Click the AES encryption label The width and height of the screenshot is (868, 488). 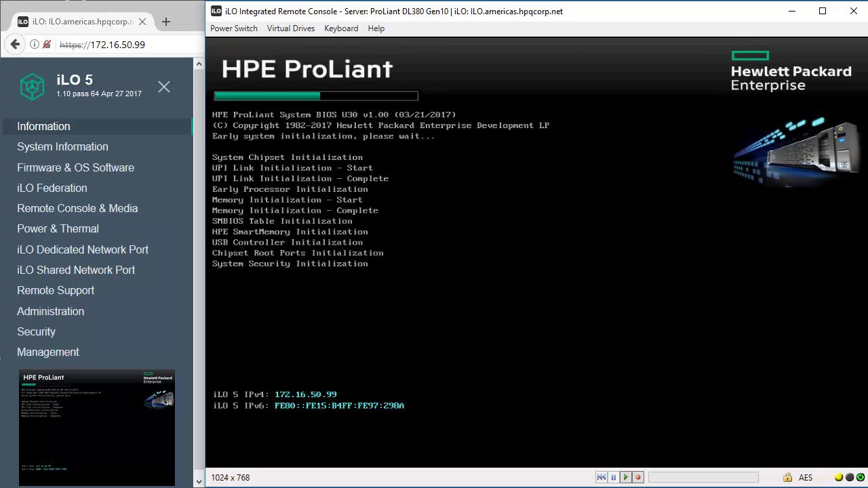click(806, 478)
